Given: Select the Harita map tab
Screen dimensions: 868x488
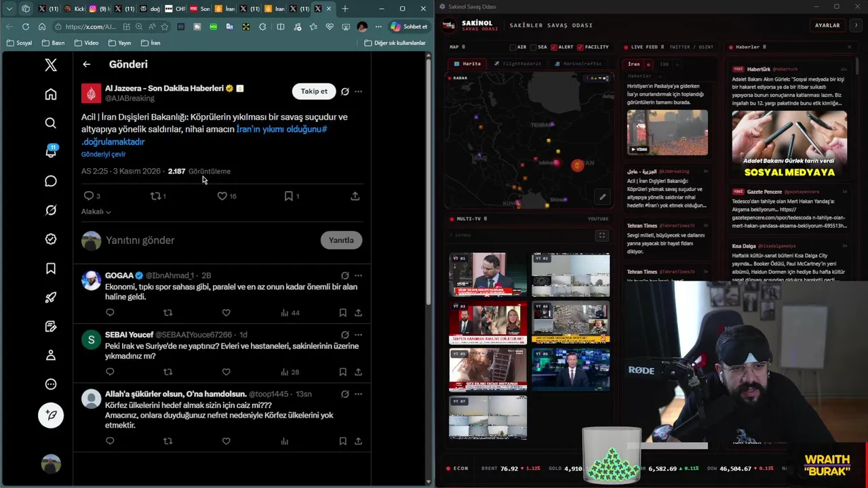Looking at the screenshot, I should (x=467, y=64).
